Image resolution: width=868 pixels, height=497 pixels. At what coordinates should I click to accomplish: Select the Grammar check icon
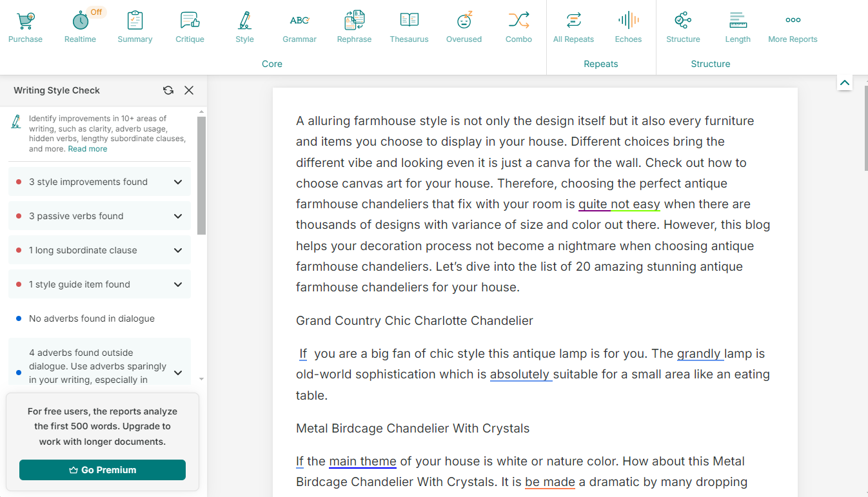(299, 21)
